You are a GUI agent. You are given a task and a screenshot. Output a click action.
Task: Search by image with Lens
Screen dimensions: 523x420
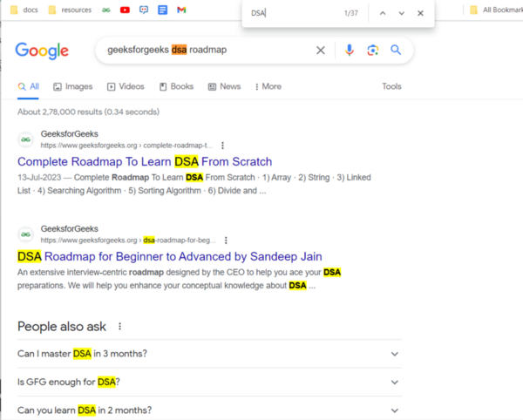pos(373,50)
